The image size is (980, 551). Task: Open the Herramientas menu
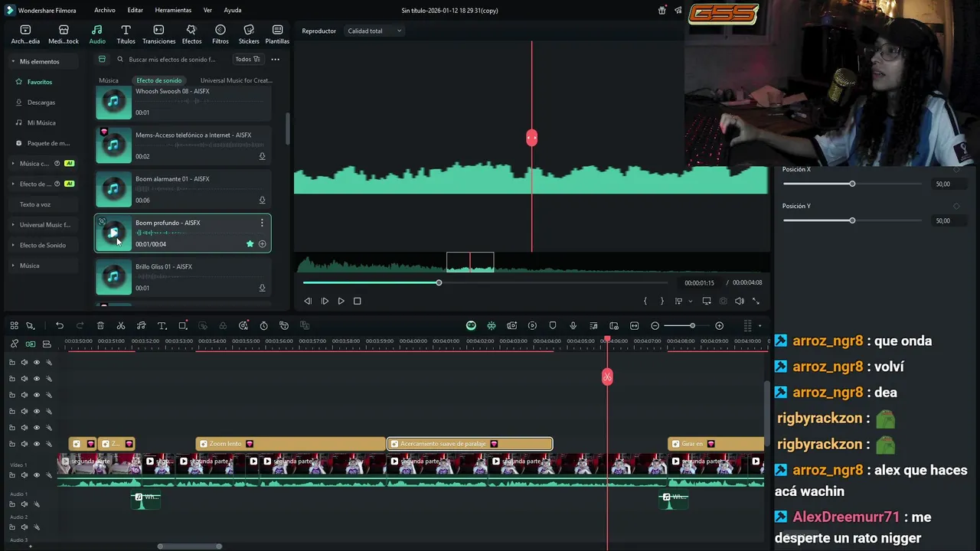173,10
